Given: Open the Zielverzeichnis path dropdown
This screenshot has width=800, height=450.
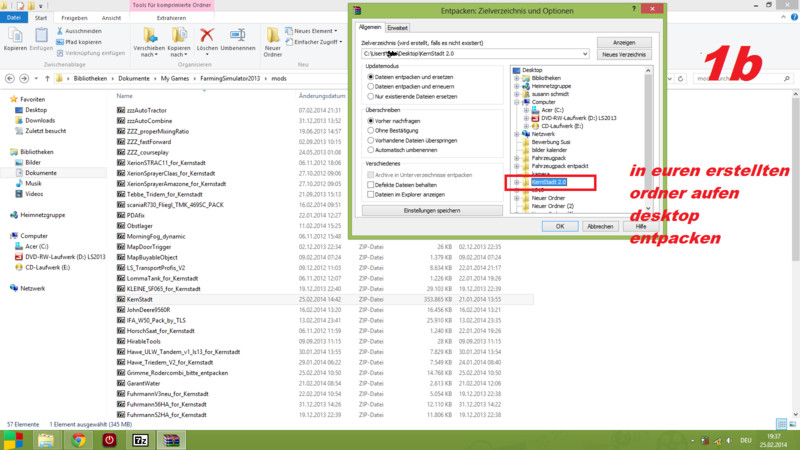Looking at the screenshot, I should [x=586, y=53].
